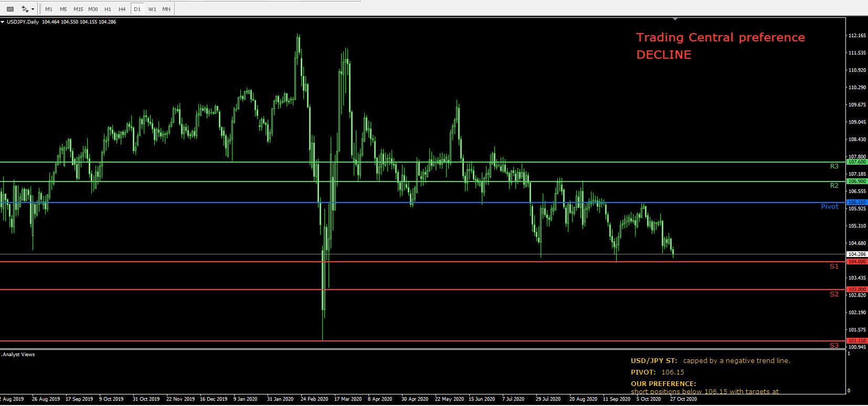Click the PIVOT: 106.15 text line
868x406 pixels.
pyautogui.click(x=658, y=372)
